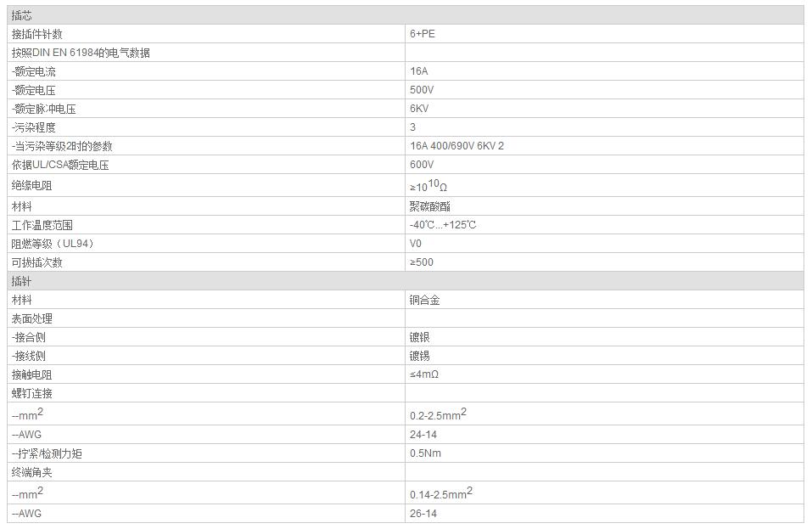
Task: Select the 6KV impulse voltage value
Action: point(419,109)
